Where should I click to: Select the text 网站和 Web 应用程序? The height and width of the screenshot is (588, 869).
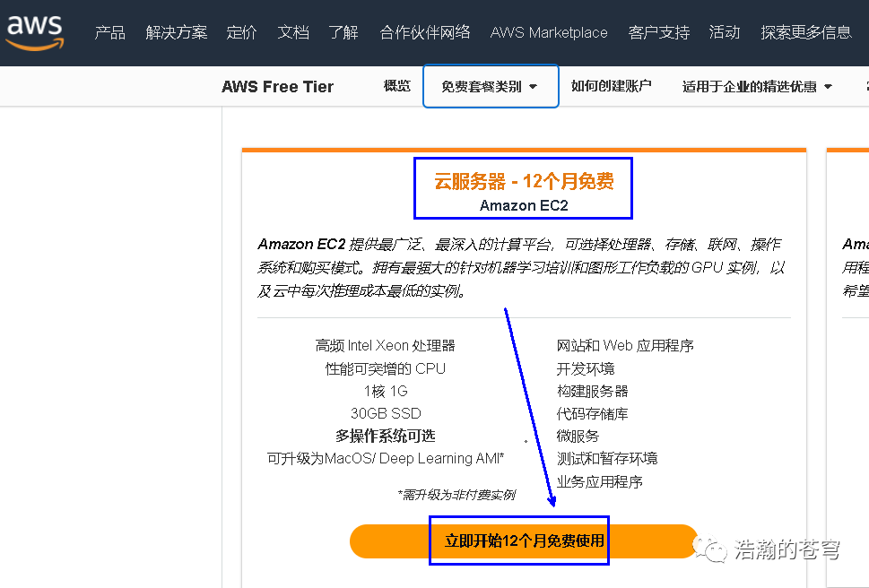coord(625,345)
